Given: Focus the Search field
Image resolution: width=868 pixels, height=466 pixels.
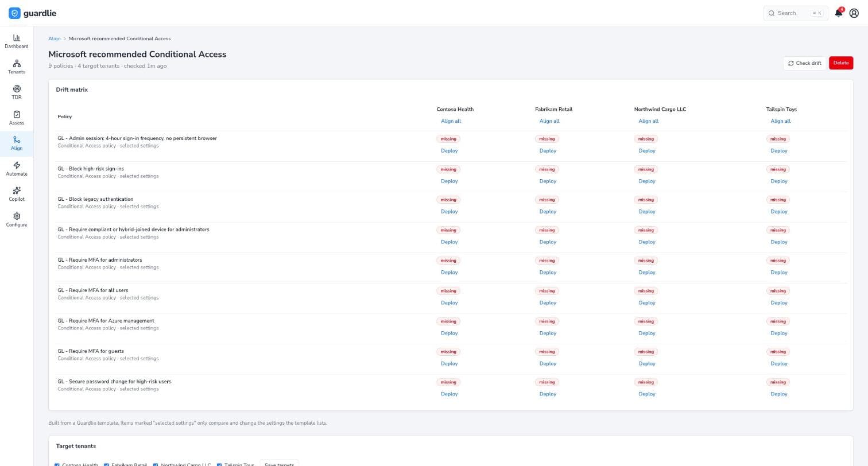Looking at the screenshot, I should [796, 13].
